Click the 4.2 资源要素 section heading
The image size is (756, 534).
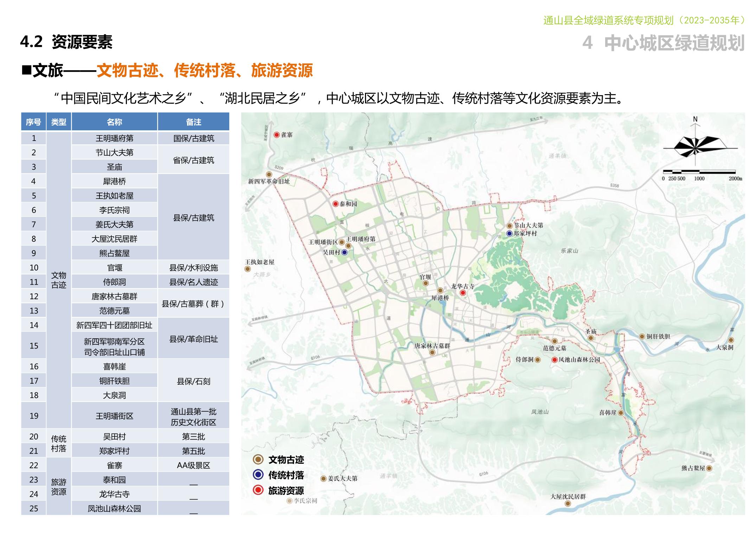click(66, 42)
